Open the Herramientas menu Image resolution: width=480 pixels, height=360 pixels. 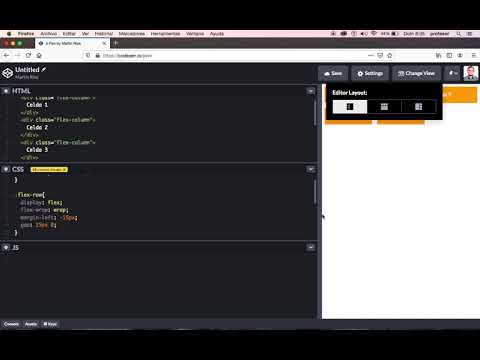click(x=165, y=34)
